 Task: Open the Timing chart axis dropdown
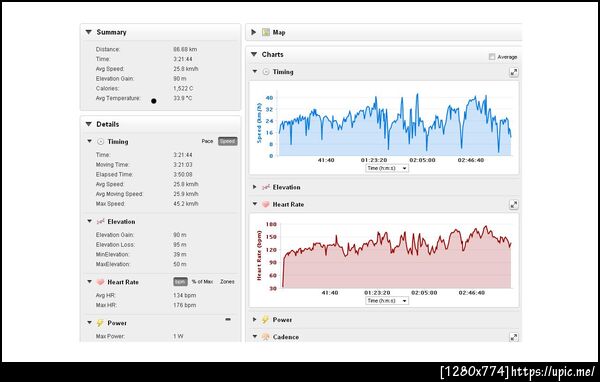(387, 168)
